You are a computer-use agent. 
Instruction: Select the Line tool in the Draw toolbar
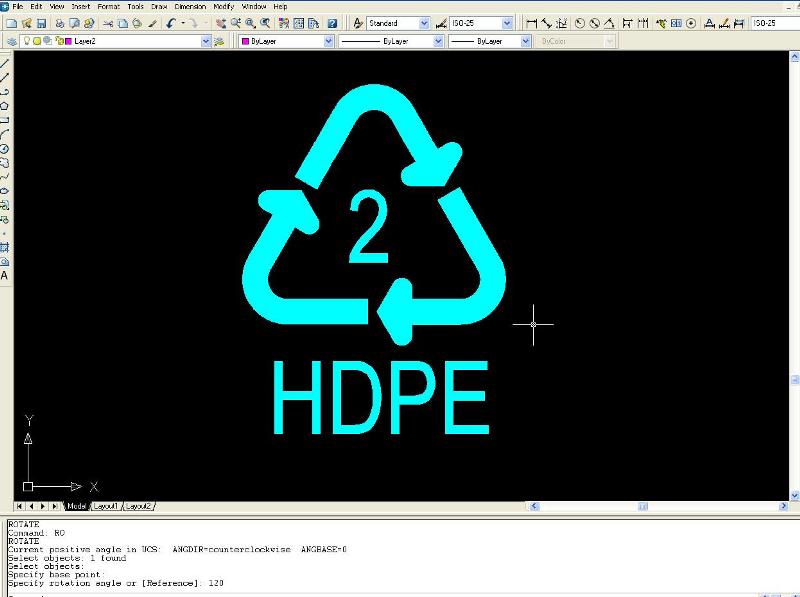pos(5,63)
